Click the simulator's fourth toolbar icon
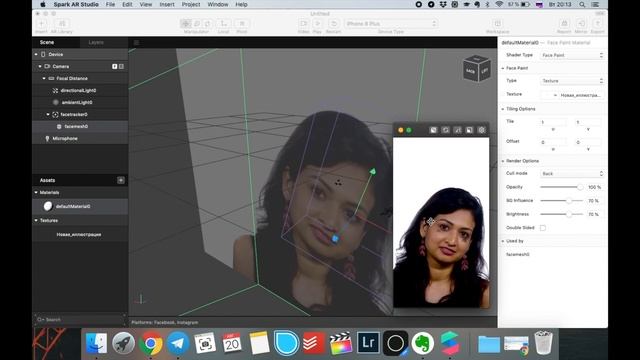 coord(469,130)
